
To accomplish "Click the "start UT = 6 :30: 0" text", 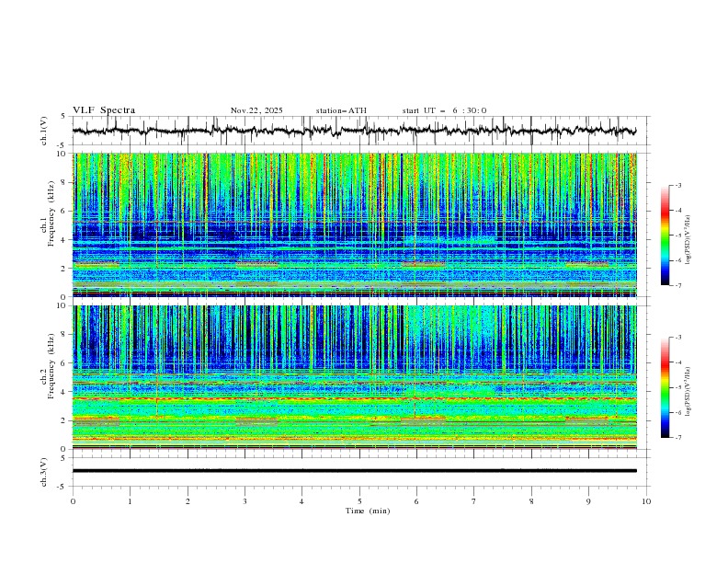I will click(444, 110).
